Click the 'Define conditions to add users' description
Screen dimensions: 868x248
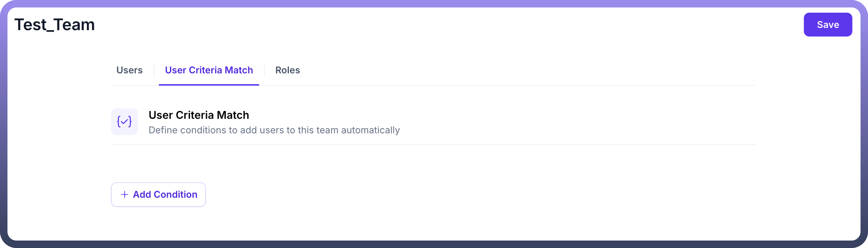274,130
